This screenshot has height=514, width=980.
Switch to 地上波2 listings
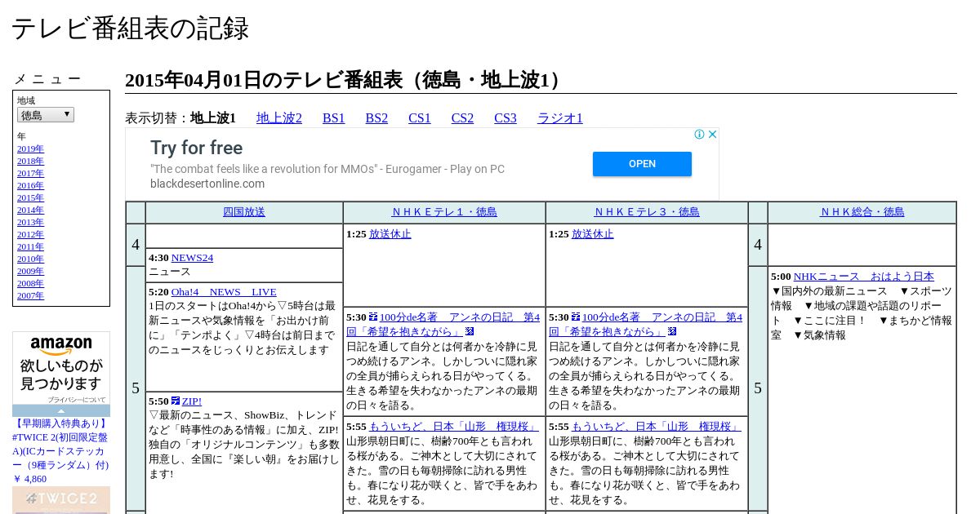(x=279, y=118)
